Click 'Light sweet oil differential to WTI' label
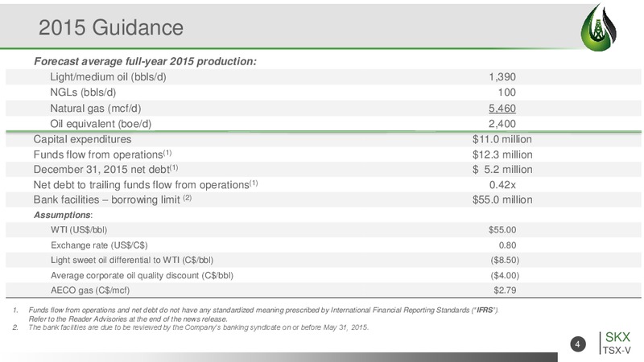Image resolution: width=644 pixels, height=362 pixels. pos(132,260)
